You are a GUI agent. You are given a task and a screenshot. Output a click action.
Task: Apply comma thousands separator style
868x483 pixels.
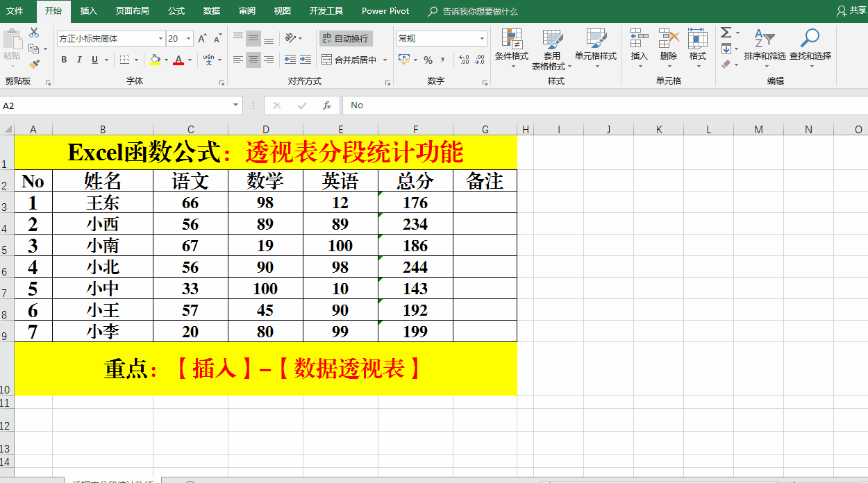click(x=444, y=60)
